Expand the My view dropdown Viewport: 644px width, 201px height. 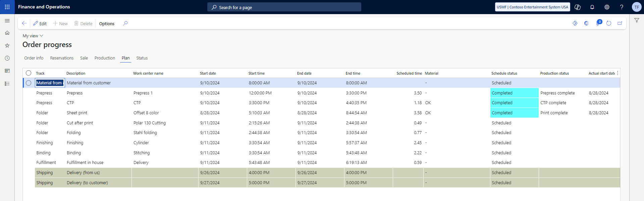tap(33, 36)
